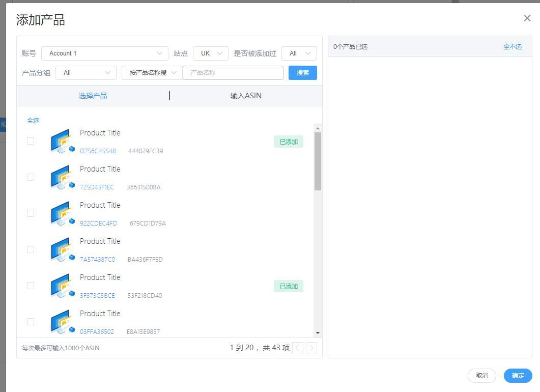This screenshot has height=392, width=540.
Task: Close the add product dialog
Action: pos(527,18)
